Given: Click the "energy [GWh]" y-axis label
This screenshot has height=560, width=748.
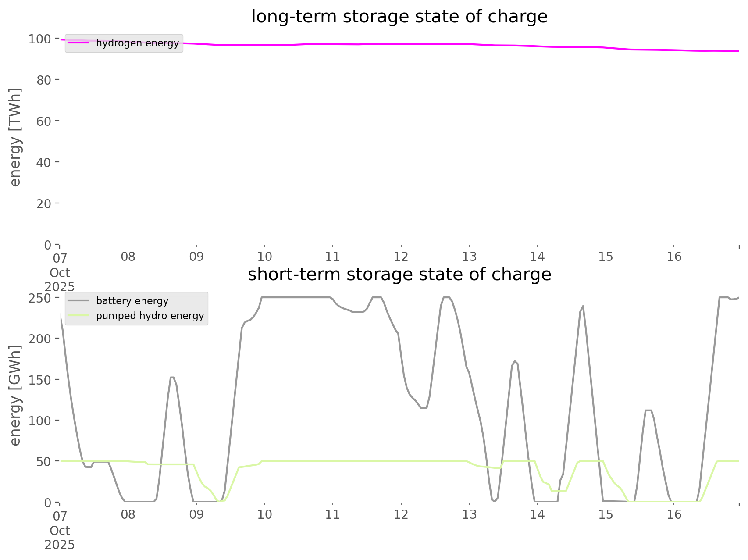Looking at the screenshot, I should [15, 395].
